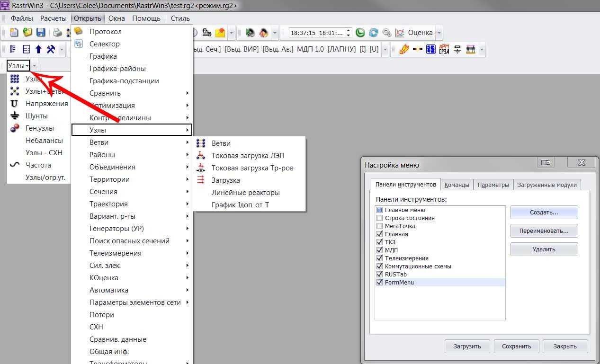
Task: Click the computer blocks icon beside yellow note
Action: (207, 33)
